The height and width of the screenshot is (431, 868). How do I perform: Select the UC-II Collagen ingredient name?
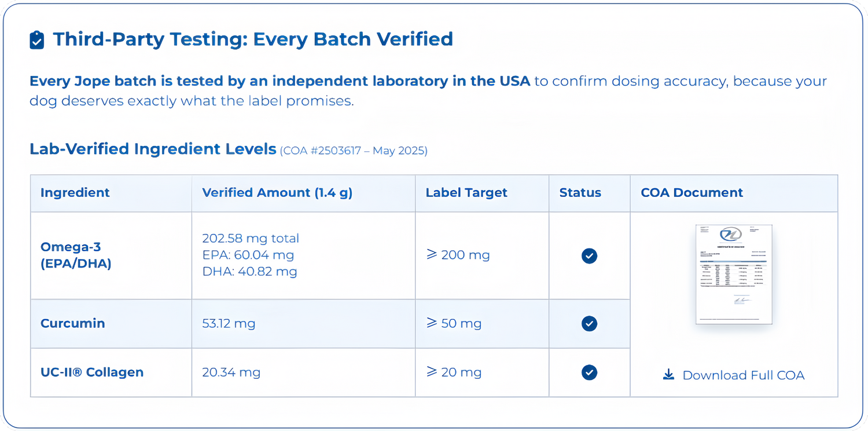(92, 372)
